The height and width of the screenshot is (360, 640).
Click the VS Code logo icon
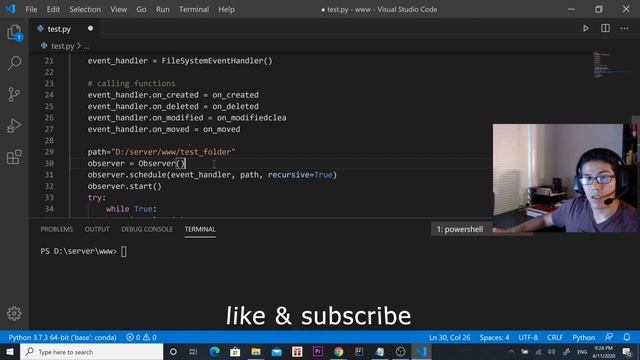[11, 9]
